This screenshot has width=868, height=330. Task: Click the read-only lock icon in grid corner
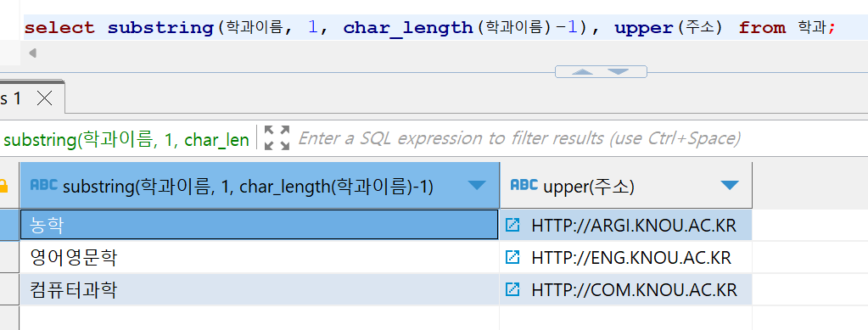(x=3, y=186)
